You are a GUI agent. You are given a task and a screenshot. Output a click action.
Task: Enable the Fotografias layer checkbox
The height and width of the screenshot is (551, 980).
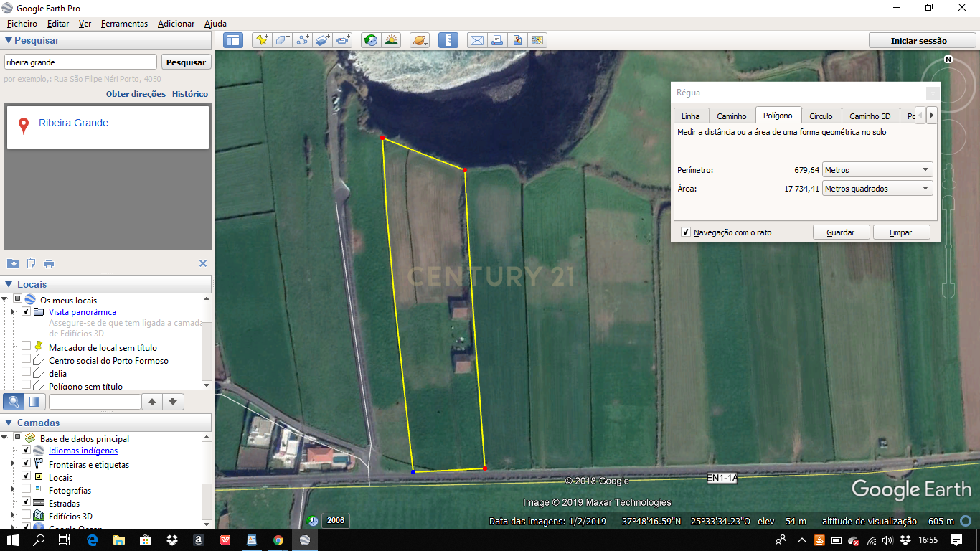(x=27, y=489)
